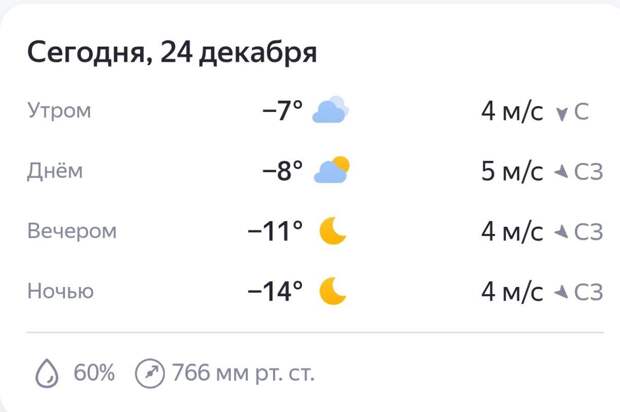Viewport: 620px width, 412px height.
Task: Click the −14° night temperature
Action: [275, 291]
